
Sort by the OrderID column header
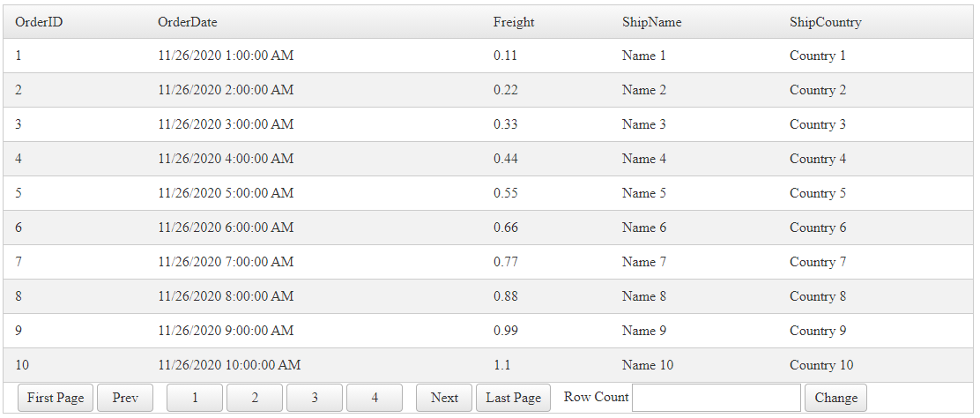39,22
